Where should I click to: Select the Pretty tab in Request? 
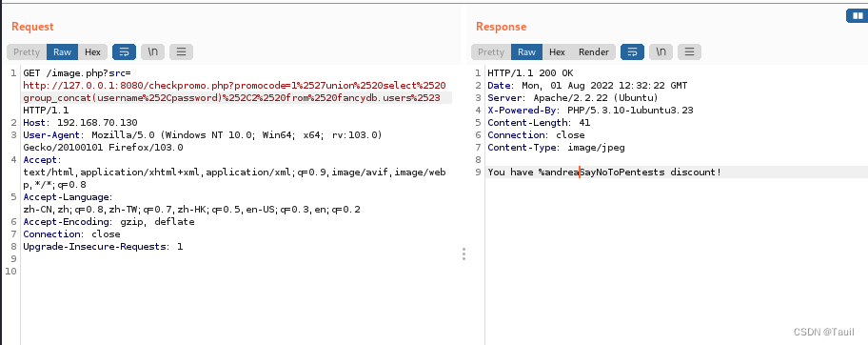point(27,52)
